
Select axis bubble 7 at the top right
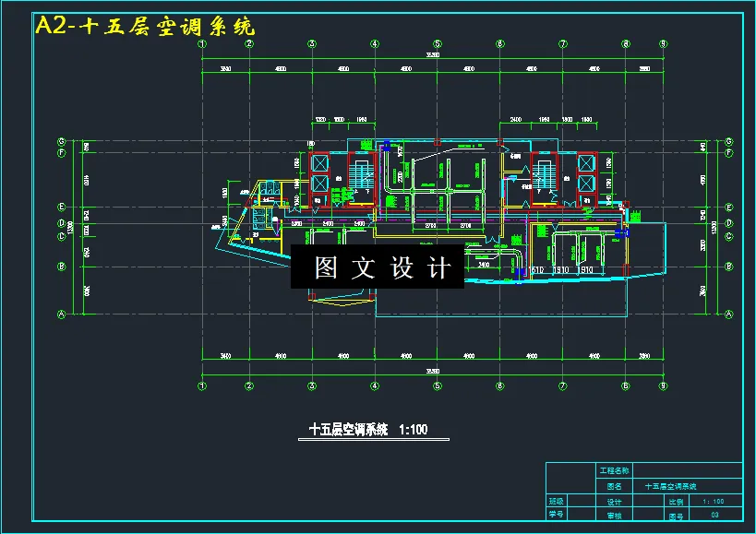tap(564, 42)
